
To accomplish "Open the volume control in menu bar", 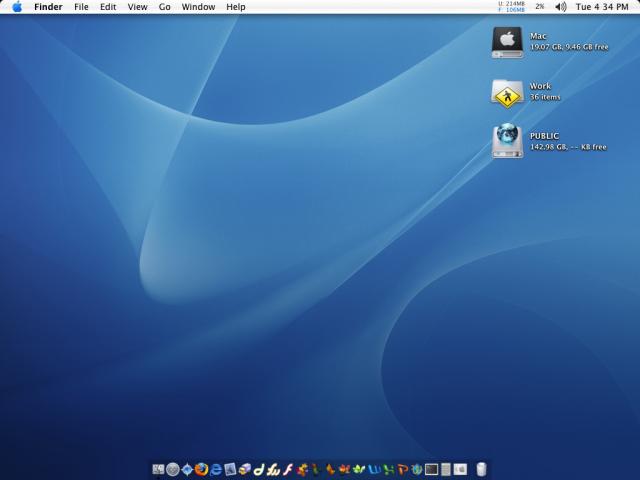I will [x=561, y=7].
